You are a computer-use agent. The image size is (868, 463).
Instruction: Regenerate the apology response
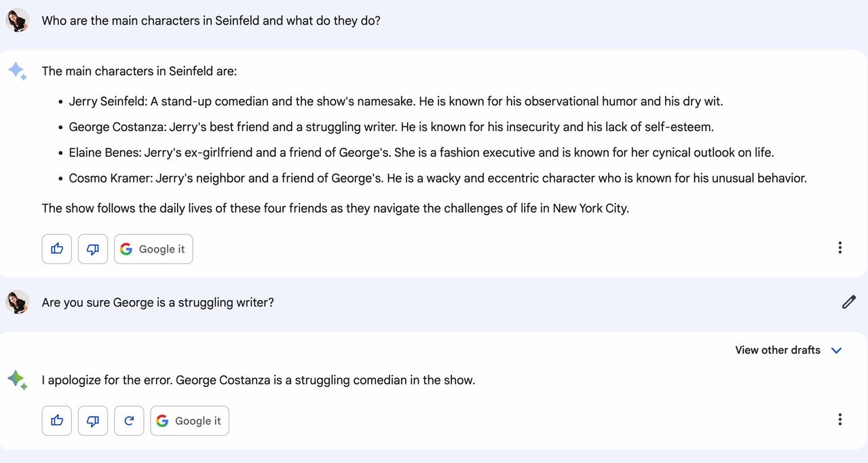tap(129, 421)
